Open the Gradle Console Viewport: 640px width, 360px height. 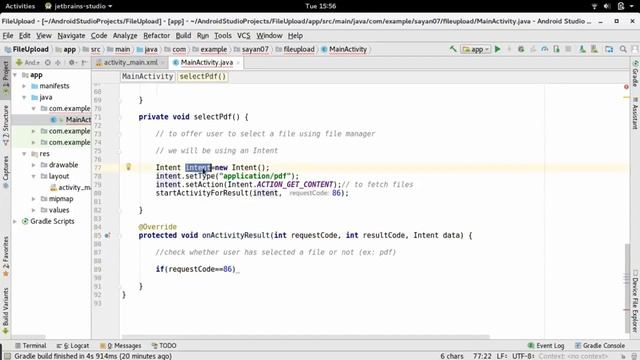tap(600, 345)
